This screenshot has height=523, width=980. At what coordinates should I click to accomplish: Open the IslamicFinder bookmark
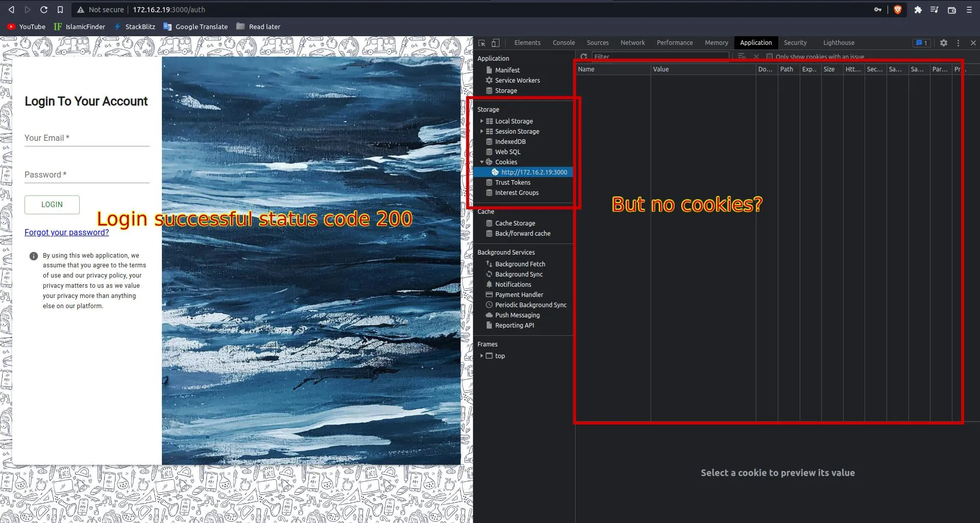[x=80, y=27]
